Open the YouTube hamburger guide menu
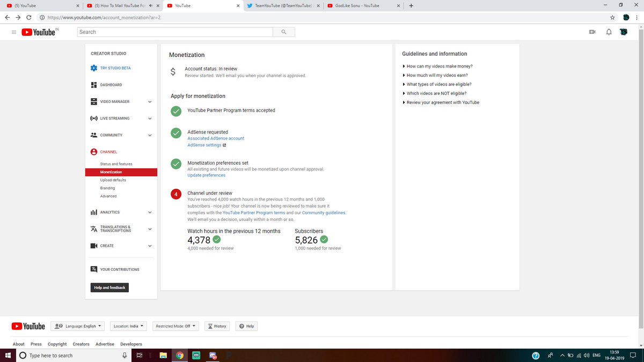The image size is (644, 362). (13, 32)
